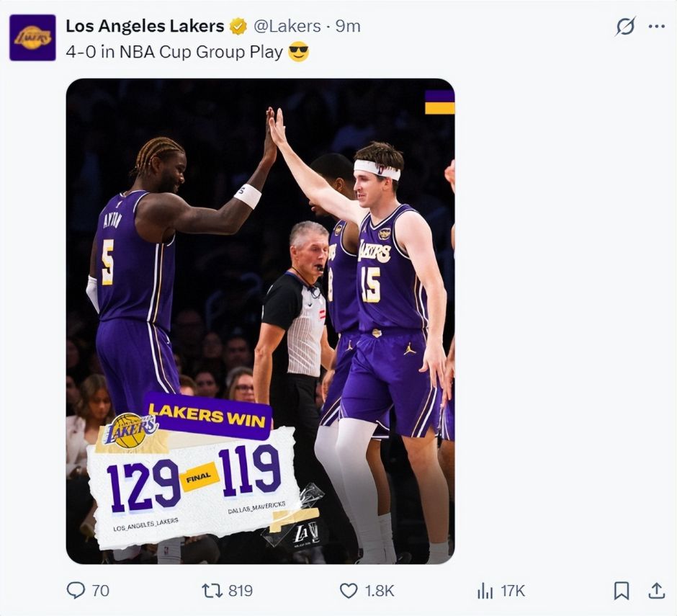Open the @Lakers handle link
The width and height of the screenshot is (677, 616).
(287, 27)
